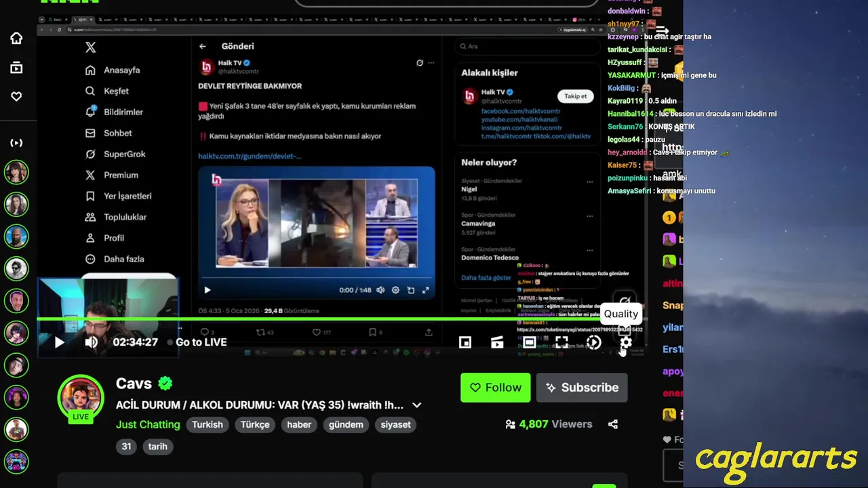Open Bildirimler in the X sidebar
Image resolution: width=868 pixels, height=488 pixels.
[x=114, y=113]
